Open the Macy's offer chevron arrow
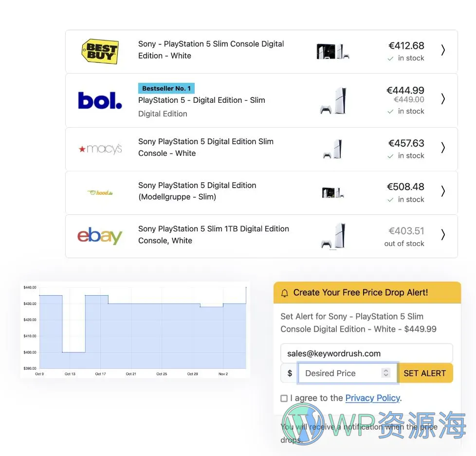Viewport: 476px width, 456px height. (443, 147)
